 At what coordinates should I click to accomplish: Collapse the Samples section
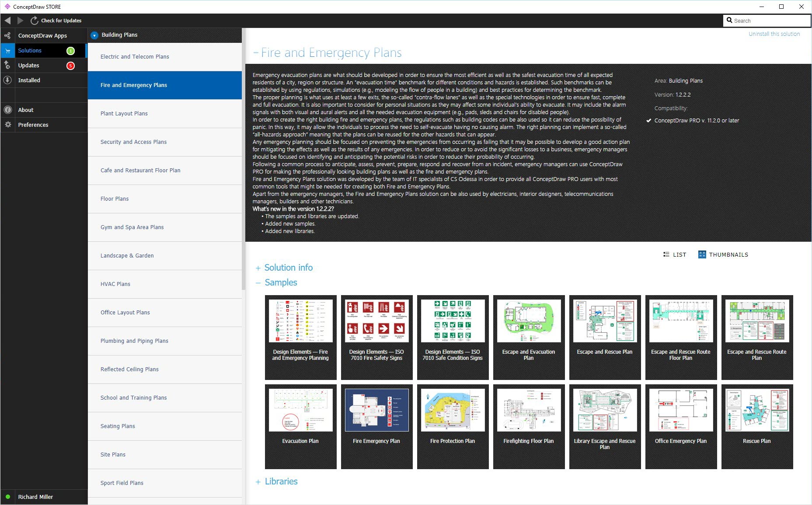258,283
